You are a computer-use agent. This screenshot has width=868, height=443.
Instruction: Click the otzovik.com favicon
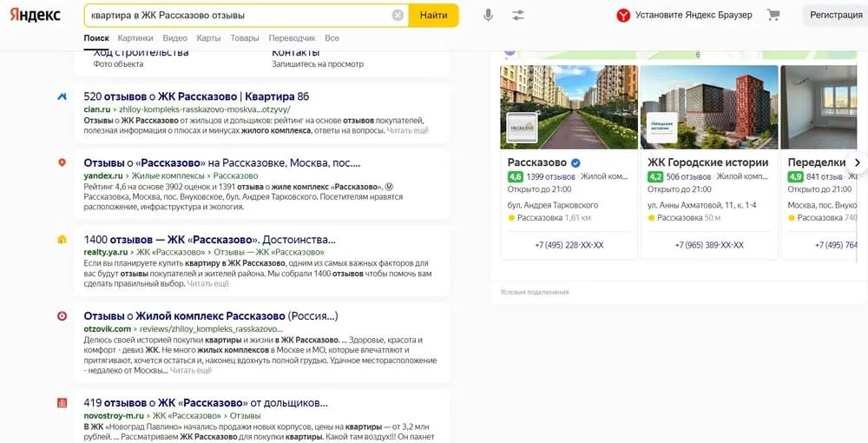(x=62, y=315)
